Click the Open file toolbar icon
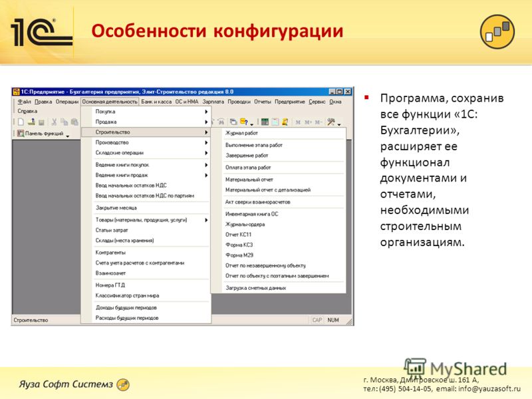532x399 pixels. 31,122
